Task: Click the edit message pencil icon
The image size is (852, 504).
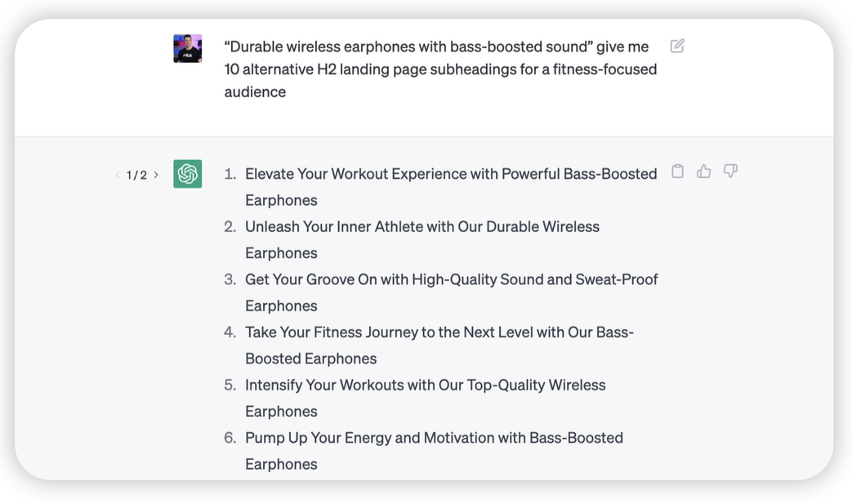Action: pos(677,47)
